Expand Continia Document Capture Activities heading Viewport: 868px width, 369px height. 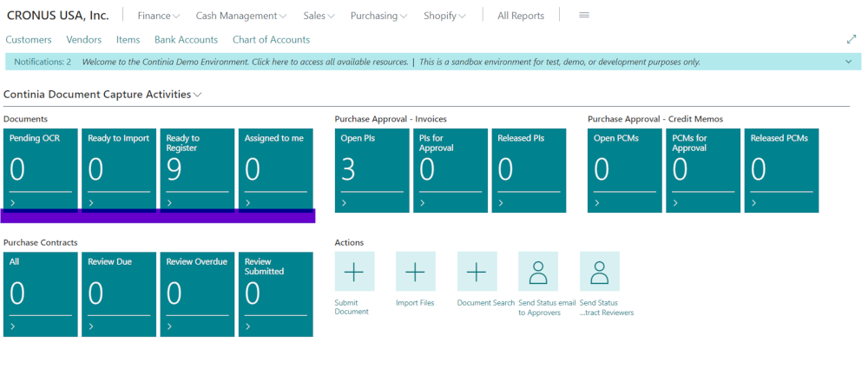point(102,94)
